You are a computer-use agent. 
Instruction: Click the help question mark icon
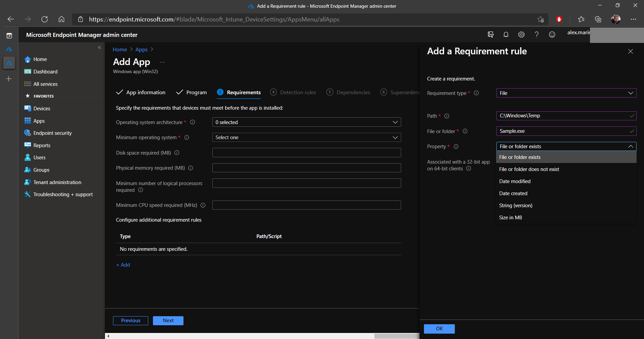coord(537,35)
